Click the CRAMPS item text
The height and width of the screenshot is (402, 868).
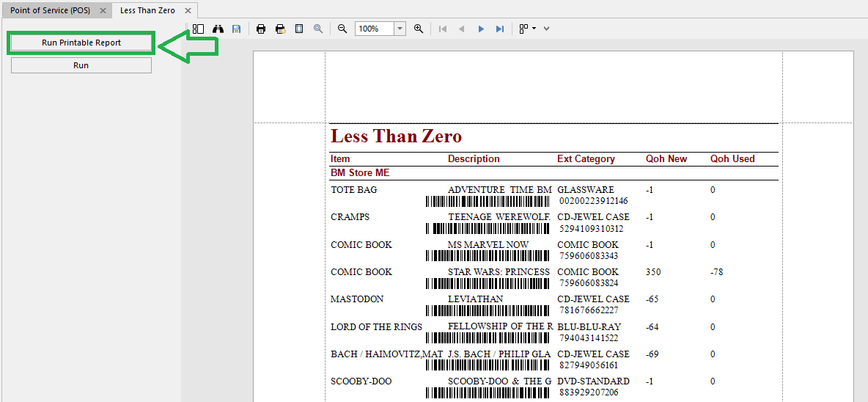tap(350, 217)
